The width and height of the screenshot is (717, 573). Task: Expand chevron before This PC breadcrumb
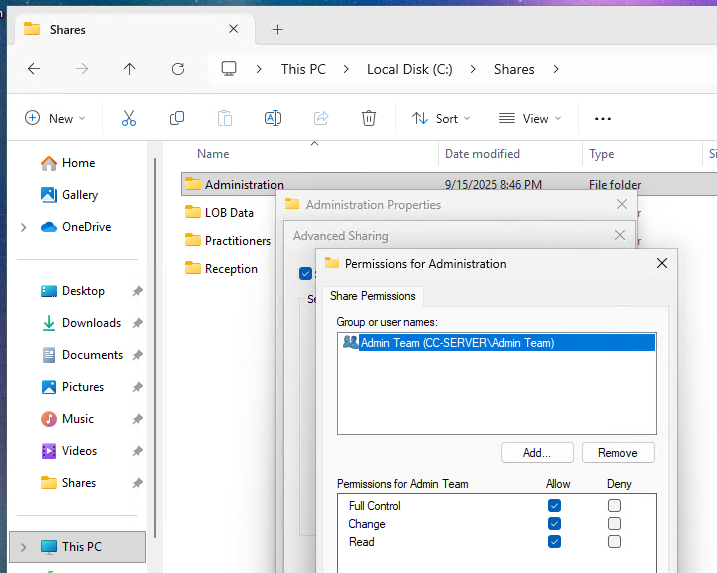tap(259, 69)
